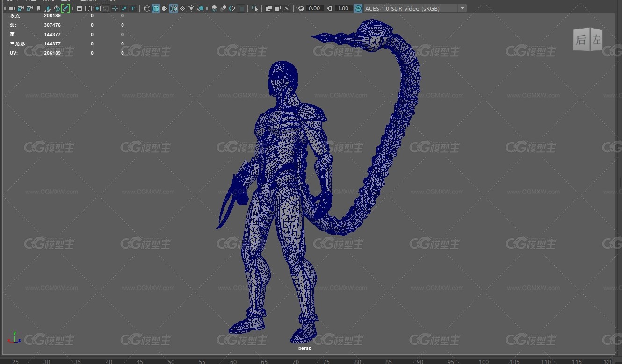Toggle the Motion Blur icon
Viewport: 622px width, 364px height.
coord(223,8)
